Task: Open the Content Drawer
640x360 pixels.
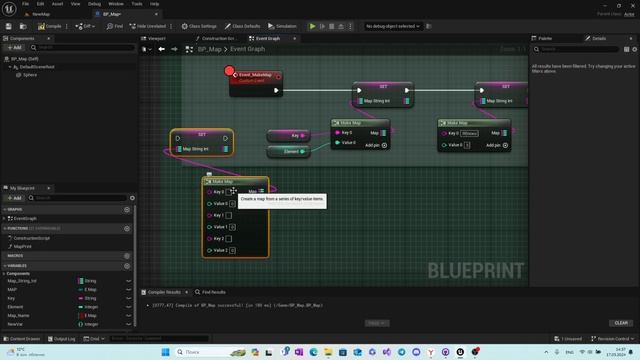Action: [22, 339]
